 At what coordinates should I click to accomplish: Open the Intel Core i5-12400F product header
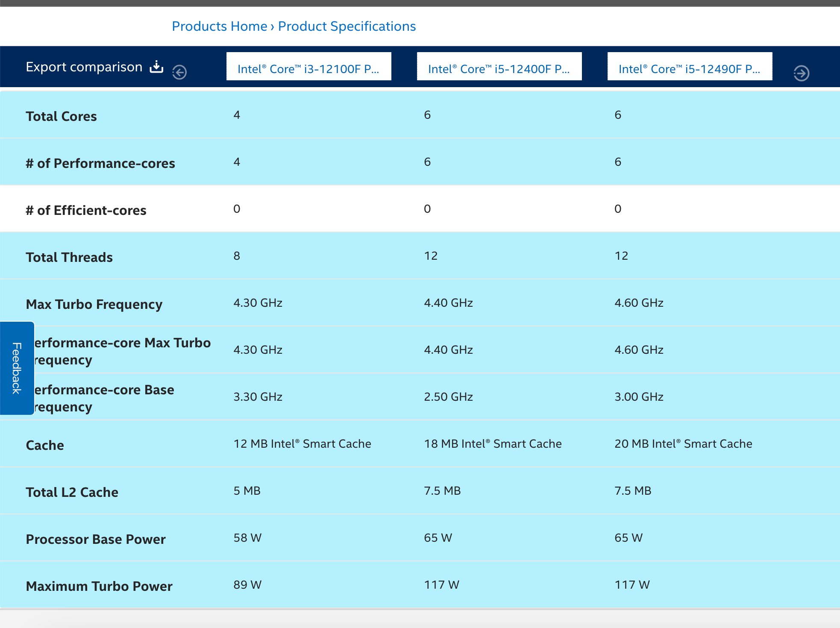pos(499,66)
